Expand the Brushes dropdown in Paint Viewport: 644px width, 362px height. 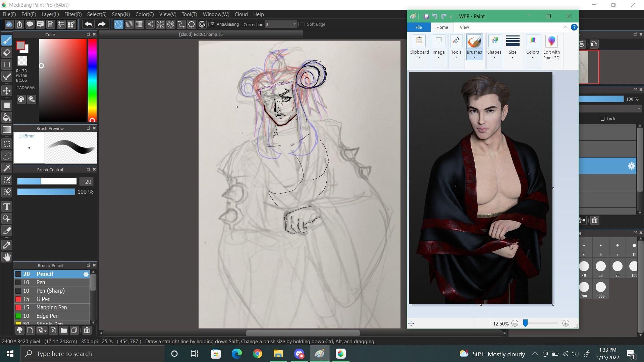click(x=474, y=57)
